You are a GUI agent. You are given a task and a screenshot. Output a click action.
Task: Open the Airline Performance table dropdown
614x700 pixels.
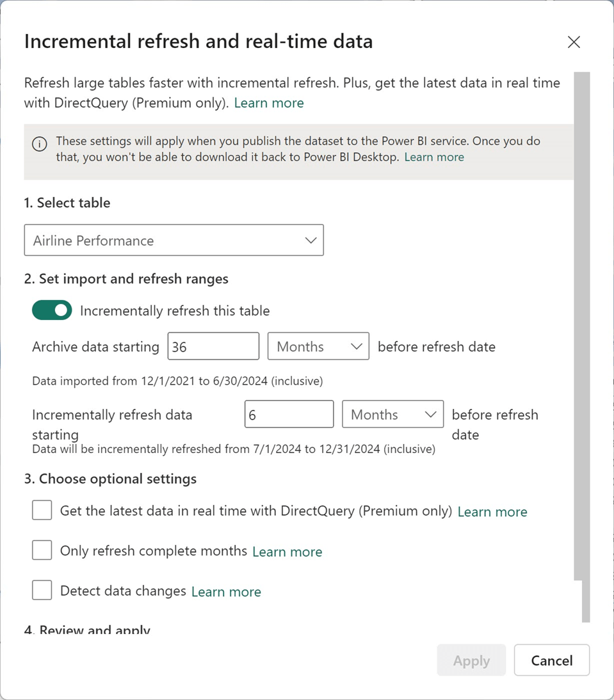pos(174,240)
